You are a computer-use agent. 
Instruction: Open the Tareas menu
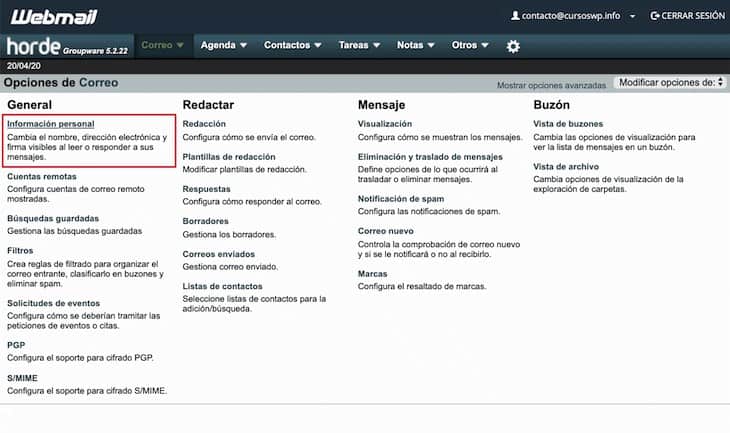[x=360, y=45]
